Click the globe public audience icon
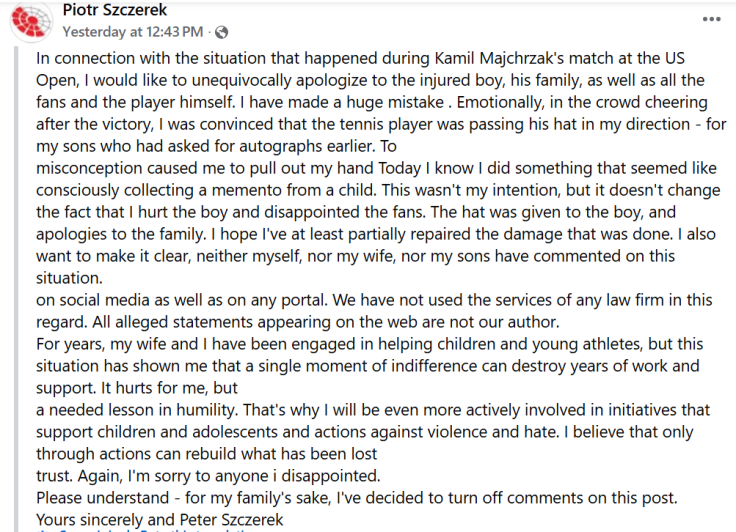Image resolution: width=736 pixels, height=532 pixels. tap(222, 32)
